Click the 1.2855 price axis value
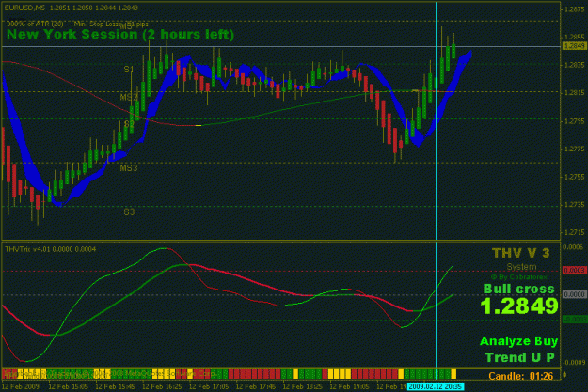The width and height of the screenshot is (588, 392). [x=575, y=37]
